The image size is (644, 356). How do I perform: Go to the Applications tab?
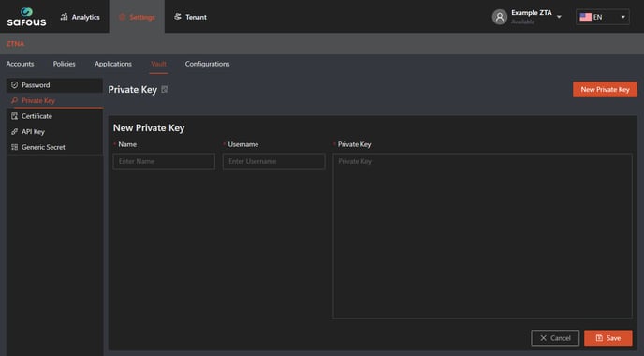tap(113, 64)
